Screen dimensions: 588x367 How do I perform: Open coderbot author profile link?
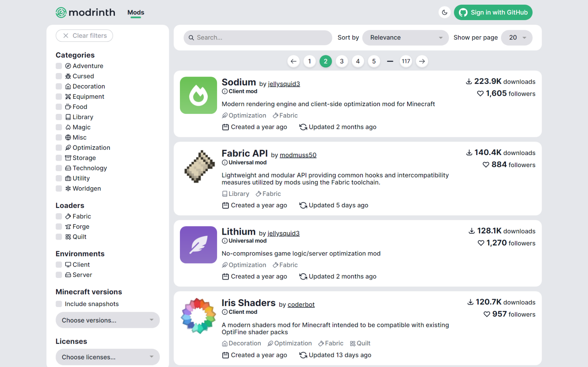click(301, 305)
